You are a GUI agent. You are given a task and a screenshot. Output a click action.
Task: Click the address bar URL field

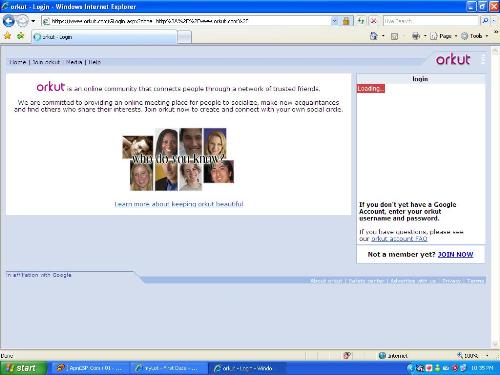(187, 21)
